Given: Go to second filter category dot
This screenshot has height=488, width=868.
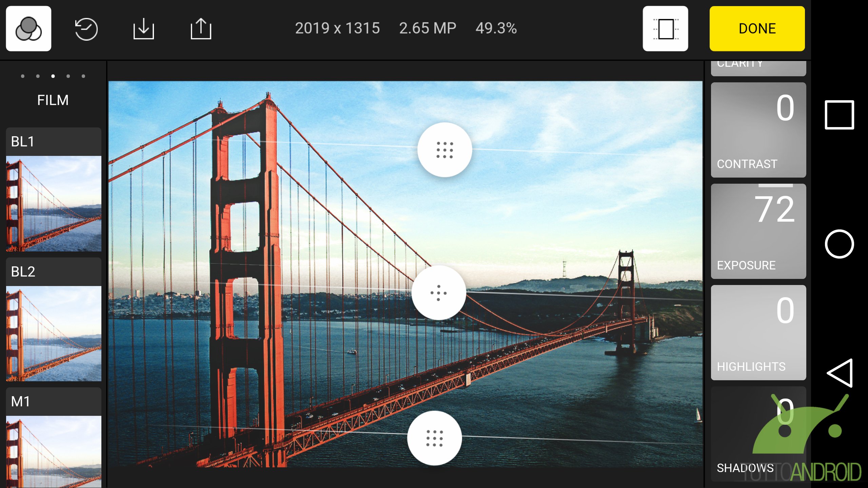Looking at the screenshot, I should tap(38, 76).
